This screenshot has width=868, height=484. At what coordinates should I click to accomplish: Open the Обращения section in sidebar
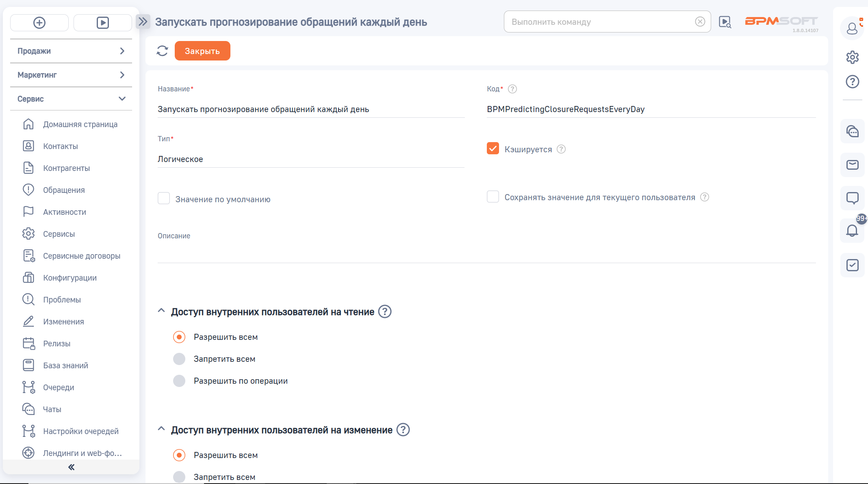tap(63, 190)
